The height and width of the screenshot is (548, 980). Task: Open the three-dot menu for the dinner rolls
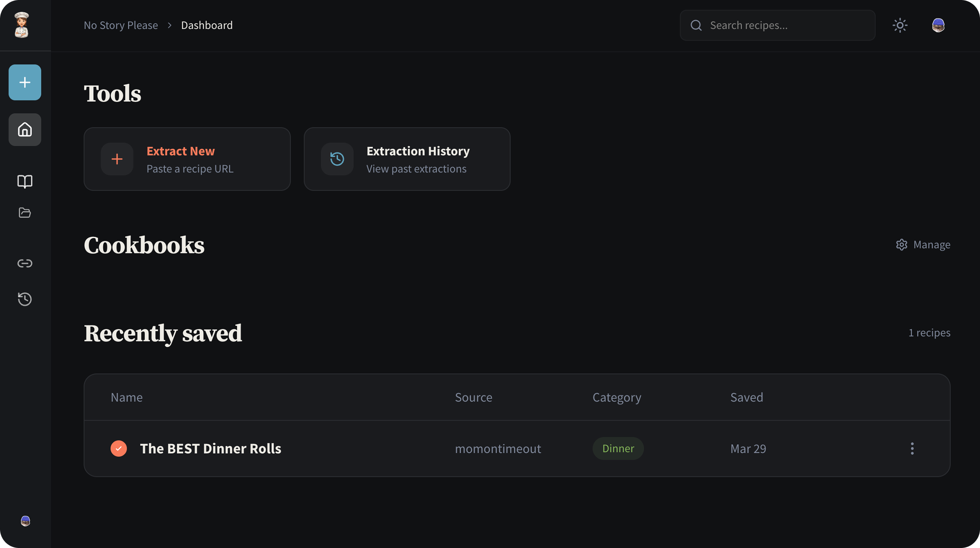click(912, 449)
